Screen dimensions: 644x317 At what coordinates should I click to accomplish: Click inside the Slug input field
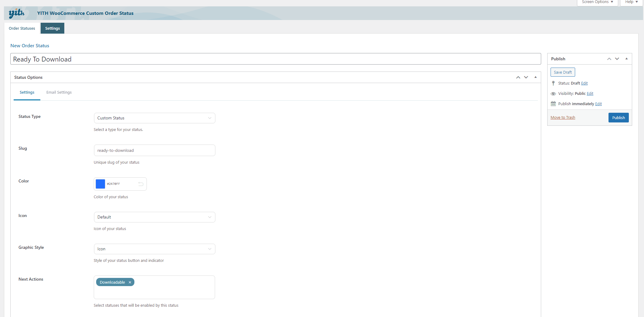pos(154,150)
